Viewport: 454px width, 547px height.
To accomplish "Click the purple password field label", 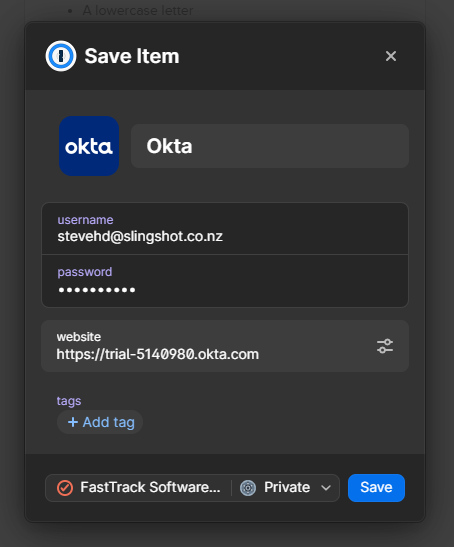I will (85, 272).
